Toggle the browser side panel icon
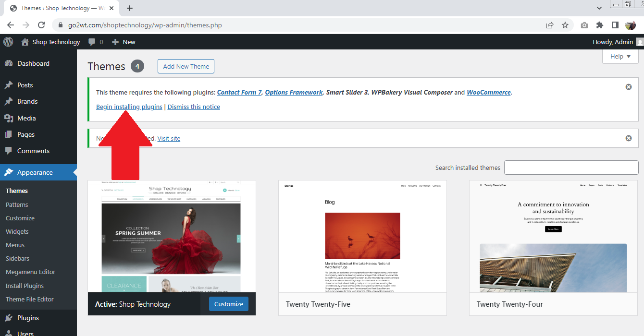This screenshot has height=336, width=644. pos(615,25)
